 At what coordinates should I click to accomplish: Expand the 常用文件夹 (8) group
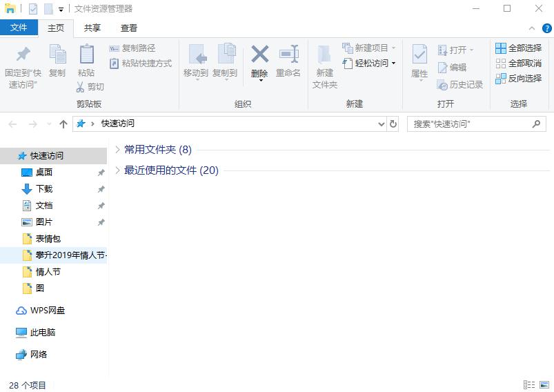point(118,150)
